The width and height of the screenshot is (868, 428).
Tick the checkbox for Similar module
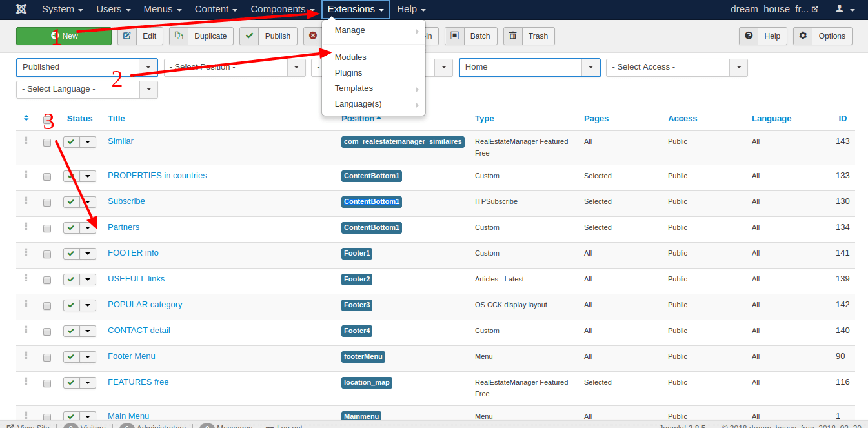click(x=47, y=143)
